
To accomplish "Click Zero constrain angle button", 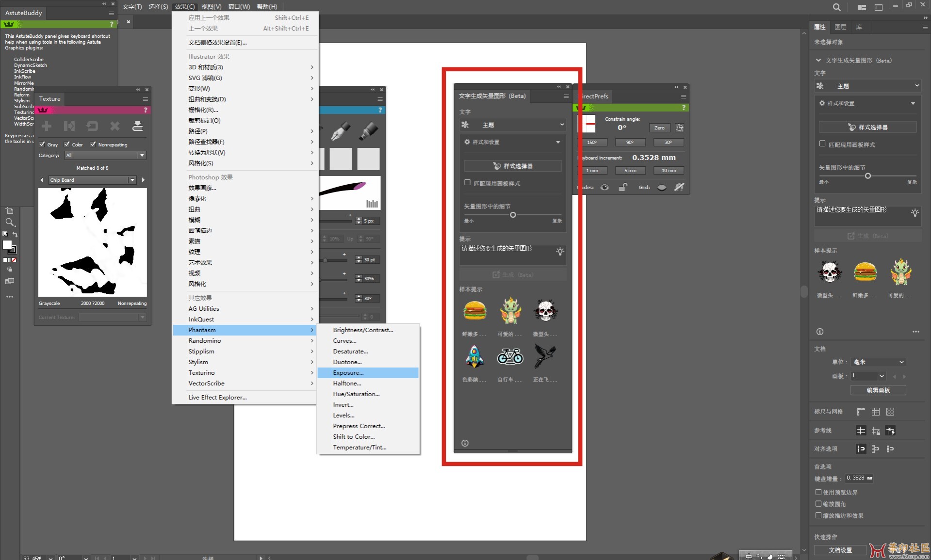I will click(x=659, y=128).
